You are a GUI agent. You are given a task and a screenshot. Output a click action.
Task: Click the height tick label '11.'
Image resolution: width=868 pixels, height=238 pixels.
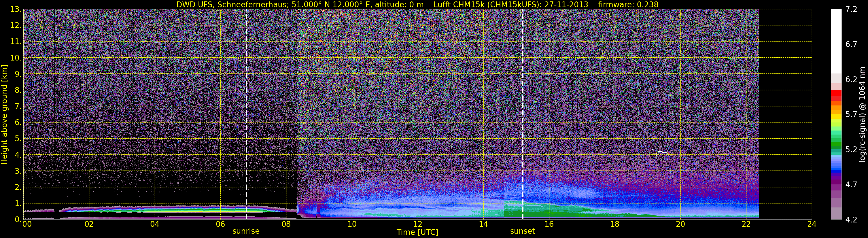[16, 42]
